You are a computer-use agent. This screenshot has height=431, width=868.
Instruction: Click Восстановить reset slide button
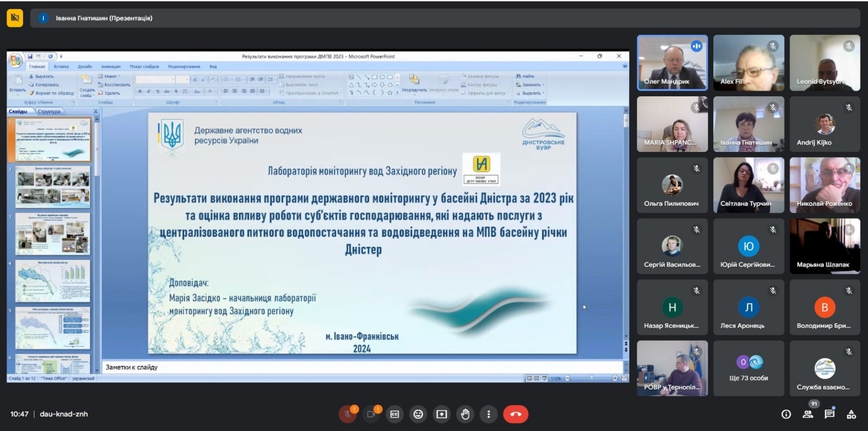point(114,85)
